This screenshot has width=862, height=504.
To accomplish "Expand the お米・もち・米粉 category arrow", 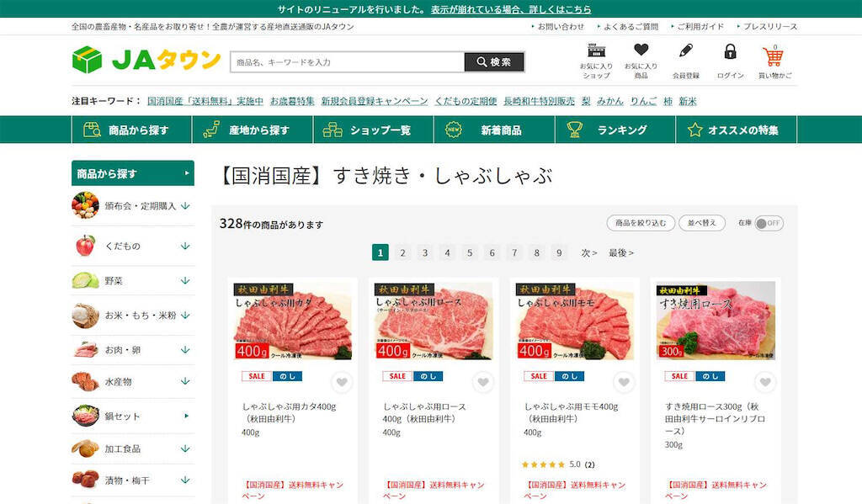I will [185, 316].
